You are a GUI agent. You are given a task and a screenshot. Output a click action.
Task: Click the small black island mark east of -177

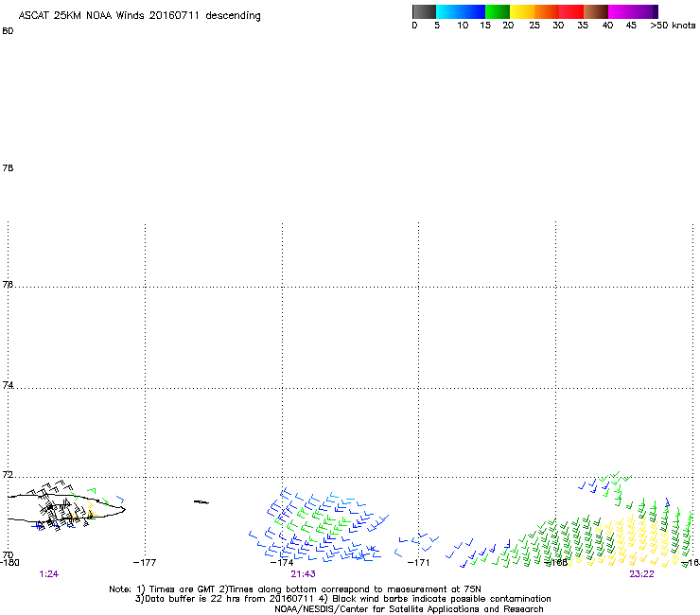pyautogui.click(x=201, y=502)
